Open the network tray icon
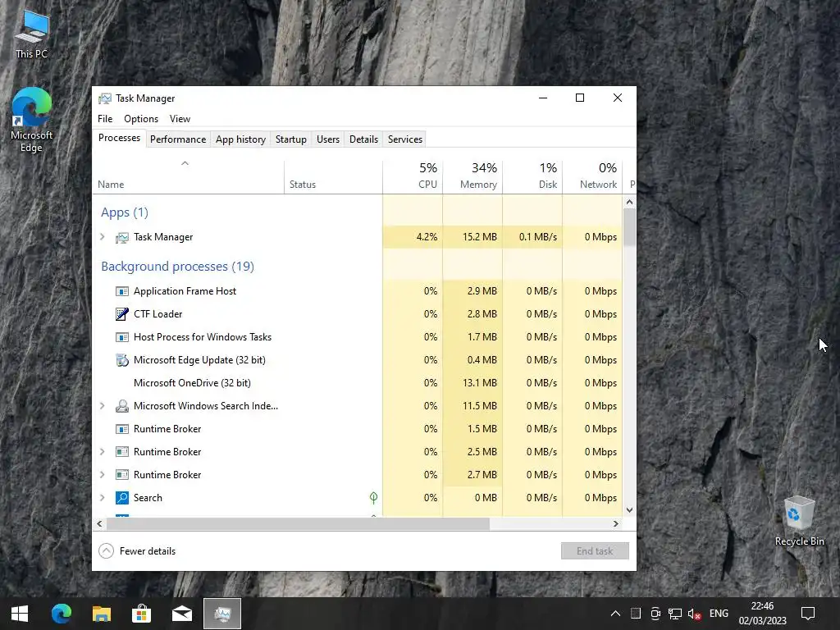840x630 pixels. [x=675, y=614]
